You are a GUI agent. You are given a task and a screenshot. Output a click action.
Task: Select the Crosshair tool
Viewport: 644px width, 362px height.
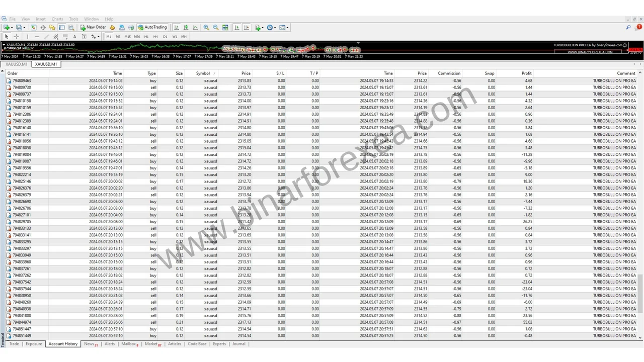coord(16,37)
